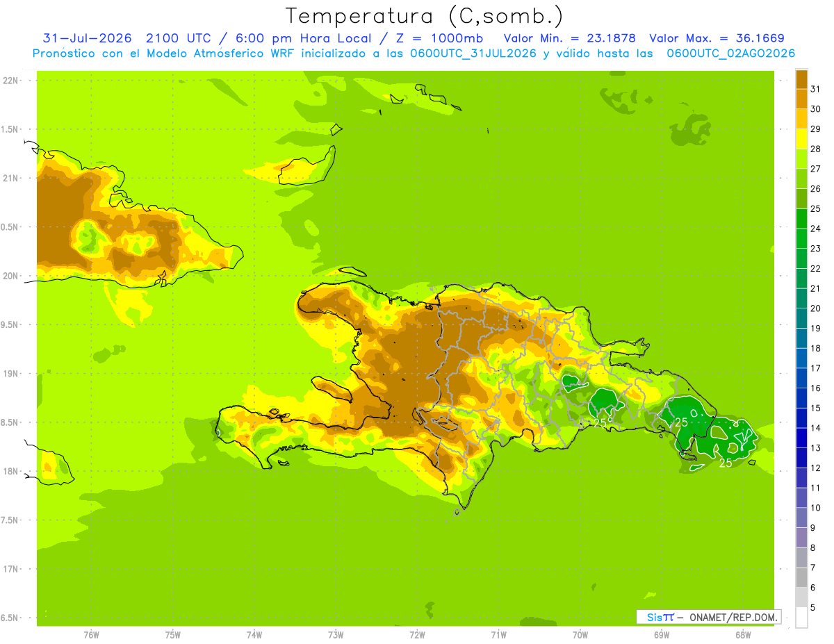This screenshot has height=644, width=834.
Task: Pick the purple swatch between 9 and 10
Action: click(x=801, y=518)
